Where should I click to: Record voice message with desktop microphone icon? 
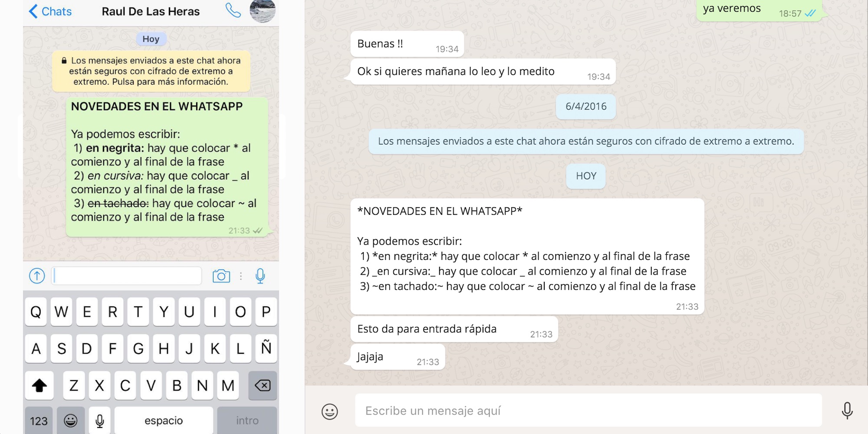(x=847, y=411)
